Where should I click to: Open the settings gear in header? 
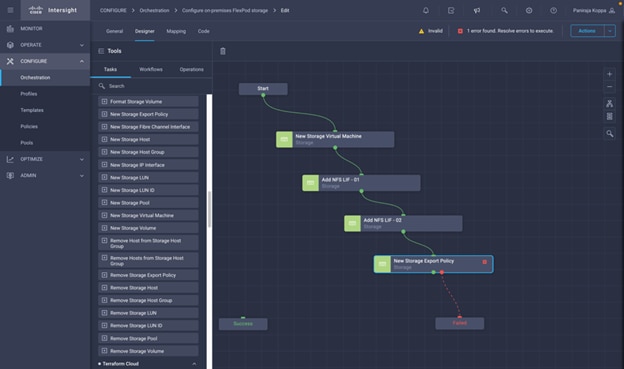(529, 11)
